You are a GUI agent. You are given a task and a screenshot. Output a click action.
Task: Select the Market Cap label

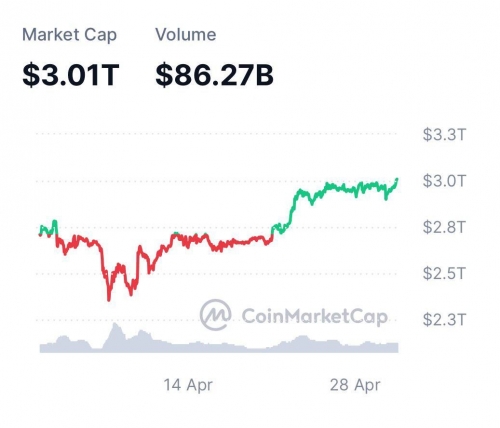[x=69, y=35]
